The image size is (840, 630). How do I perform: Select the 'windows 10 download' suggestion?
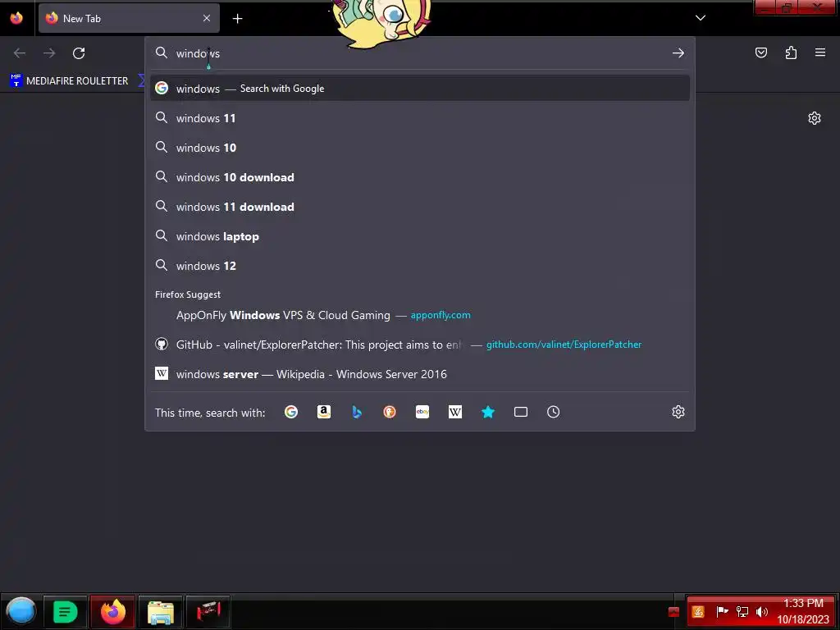coord(420,177)
